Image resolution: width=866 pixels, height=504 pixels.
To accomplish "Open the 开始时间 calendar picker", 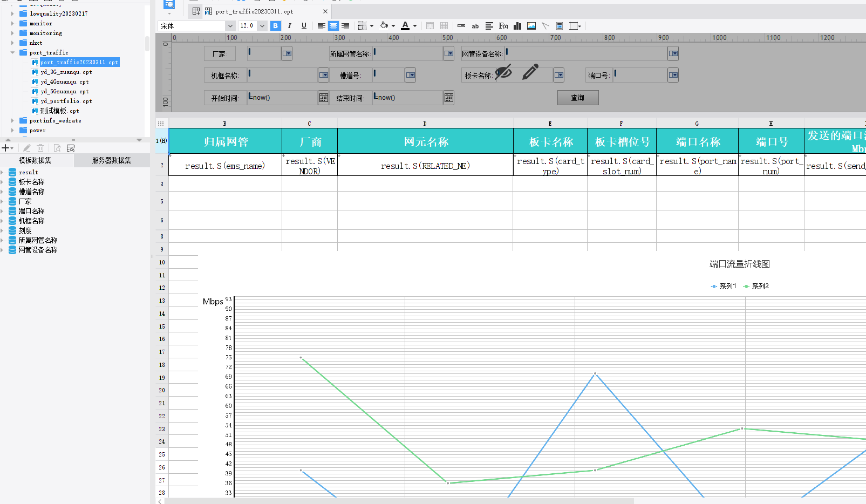I will (324, 98).
